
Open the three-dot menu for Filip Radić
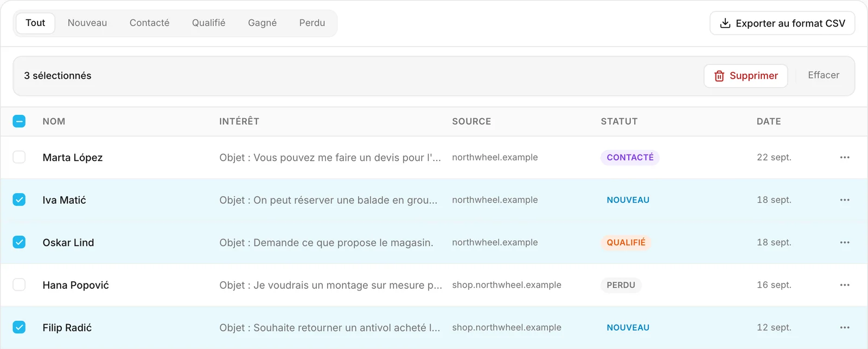pos(845,327)
